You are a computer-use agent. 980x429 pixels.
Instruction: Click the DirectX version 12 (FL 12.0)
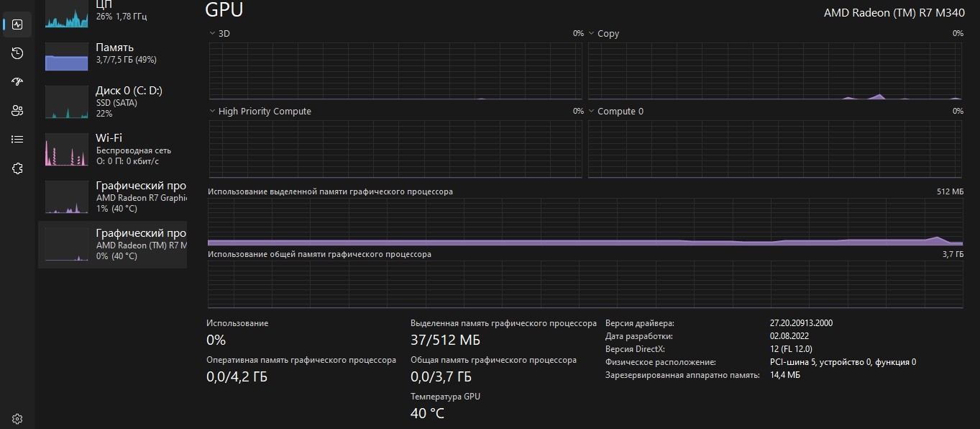click(x=792, y=349)
